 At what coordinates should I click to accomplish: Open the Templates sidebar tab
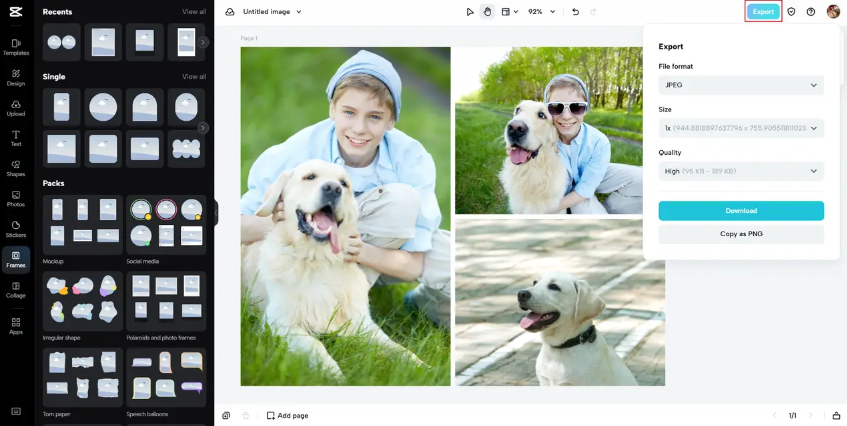(x=16, y=47)
